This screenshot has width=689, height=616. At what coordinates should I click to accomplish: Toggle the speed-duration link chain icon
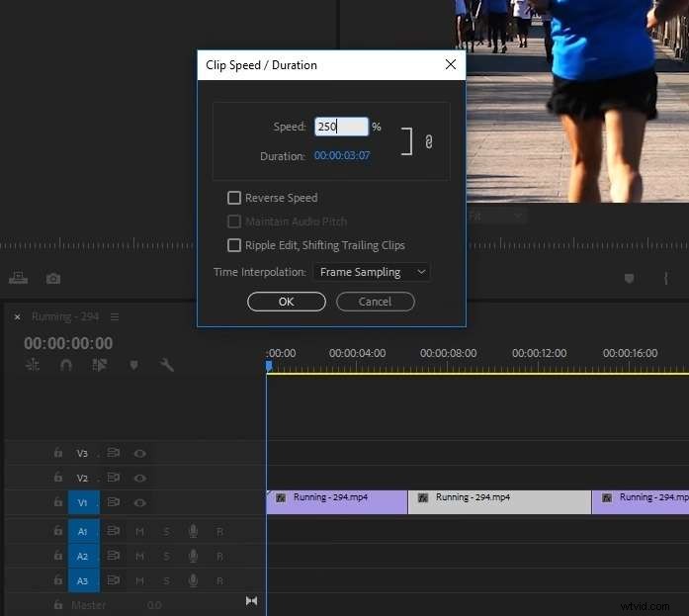tap(429, 141)
